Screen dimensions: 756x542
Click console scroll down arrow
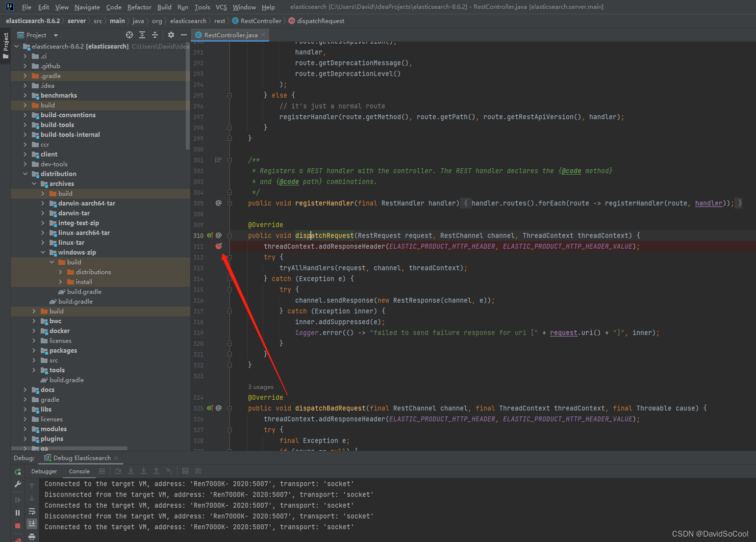[x=32, y=498]
